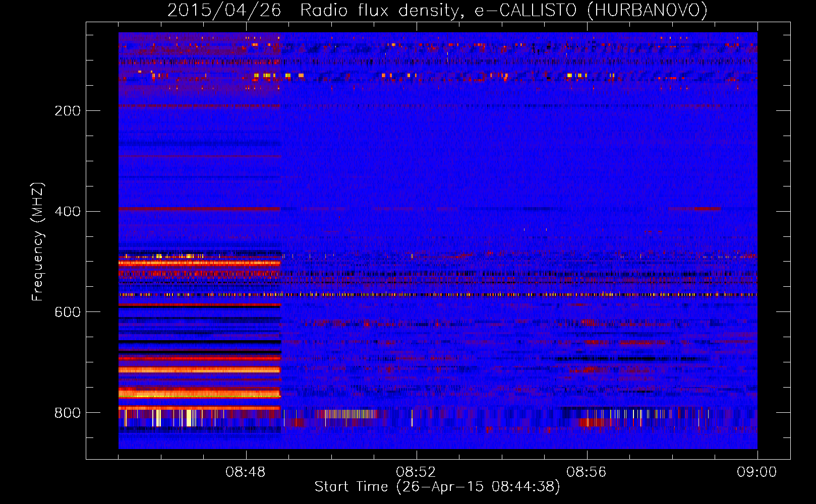Select the 08:52 time tick label
This screenshot has height=504, width=816.
point(416,472)
